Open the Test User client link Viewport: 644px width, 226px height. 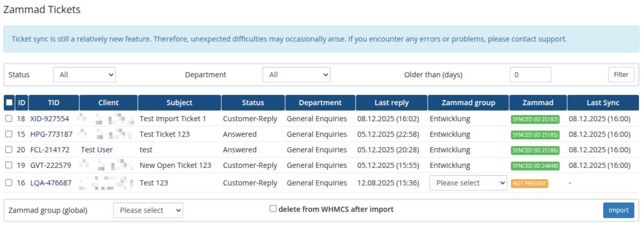pyautogui.click(x=97, y=150)
